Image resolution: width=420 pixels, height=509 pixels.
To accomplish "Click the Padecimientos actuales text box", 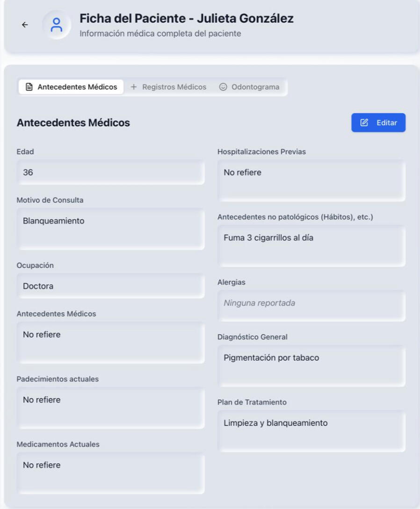I will pos(110,407).
